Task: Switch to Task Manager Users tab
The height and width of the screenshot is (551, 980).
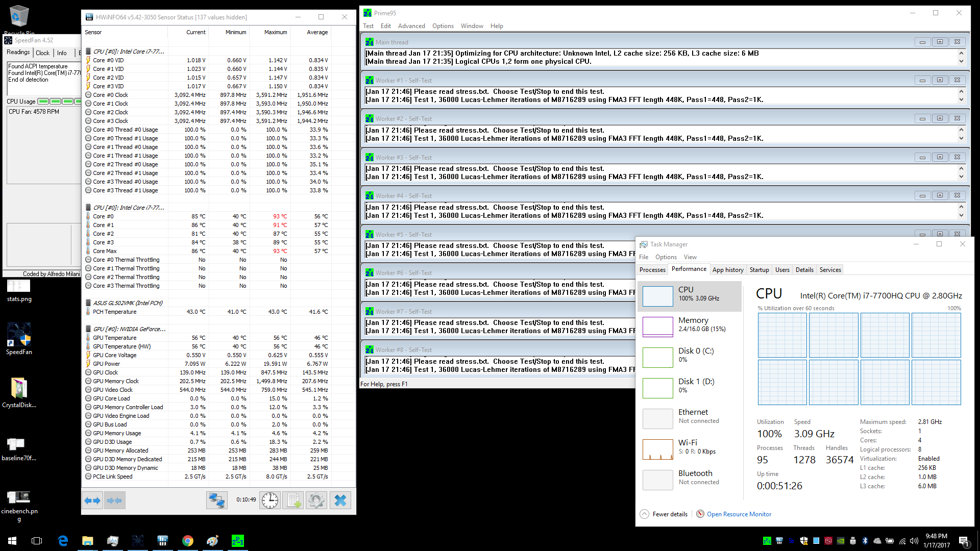Action: 782,270
